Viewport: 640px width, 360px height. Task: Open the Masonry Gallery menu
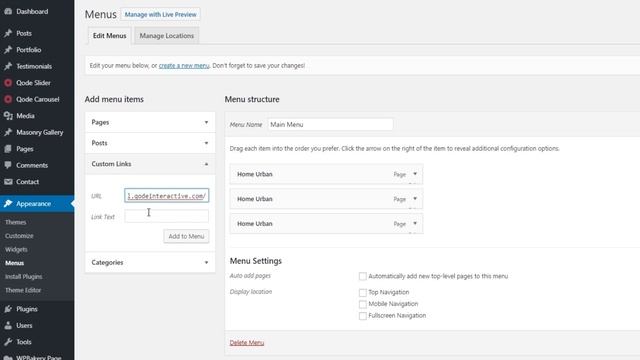coord(40,132)
